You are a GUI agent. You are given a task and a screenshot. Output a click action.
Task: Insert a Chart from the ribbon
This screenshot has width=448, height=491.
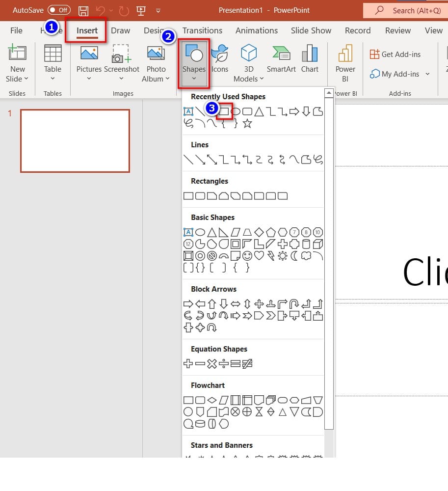310,59
